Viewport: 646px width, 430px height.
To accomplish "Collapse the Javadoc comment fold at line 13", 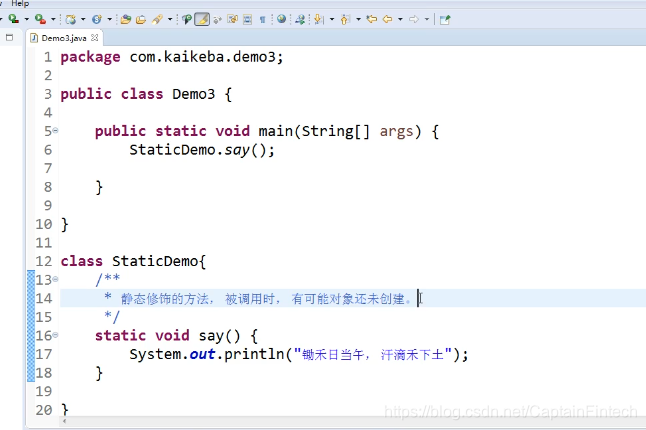I will pyautogui.click(x=55, y=279).
